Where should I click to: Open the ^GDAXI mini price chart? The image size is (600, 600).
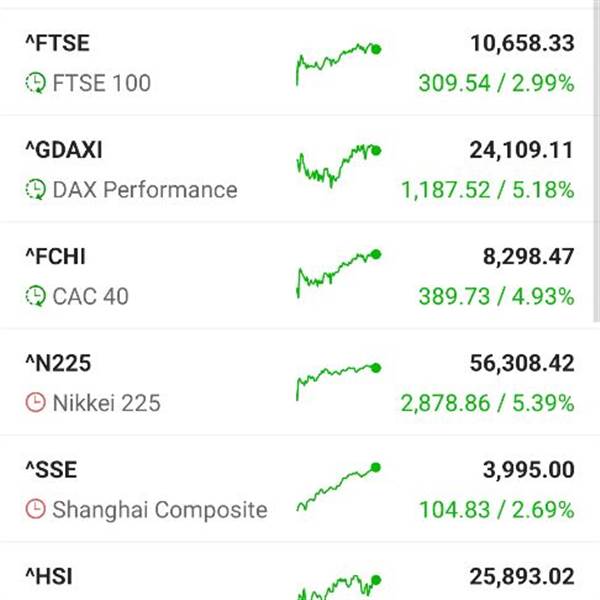[338, 167]
